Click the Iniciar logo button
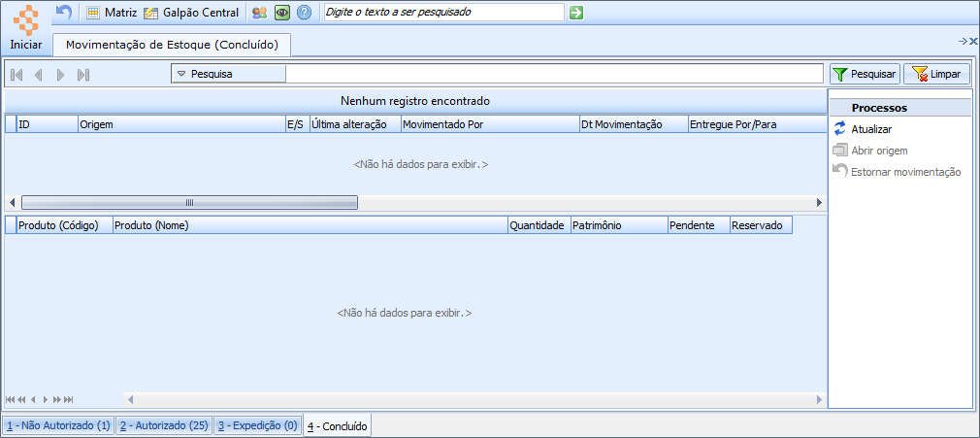The width and height of the screenshot is (980, 438). pyautogui.click(x=26, y=28)
